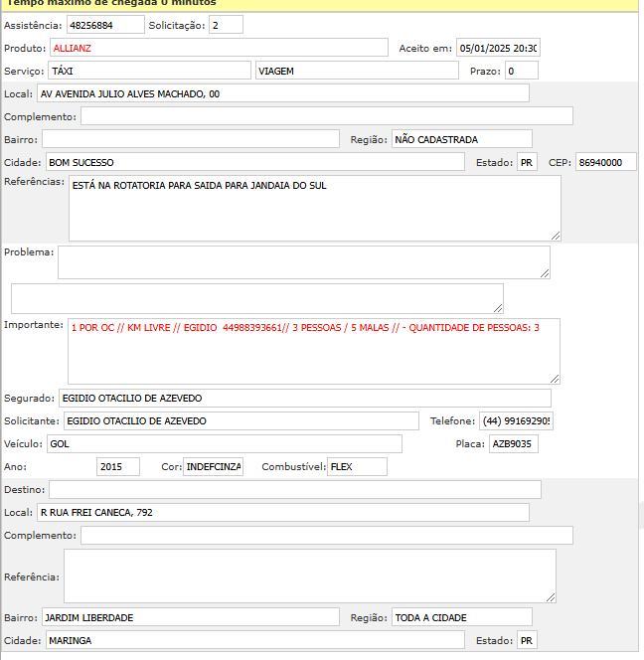644x660 pixels.
Task: Focus the Região field showing NÃO CADASTRADA
Action: (x=461, y=139)
